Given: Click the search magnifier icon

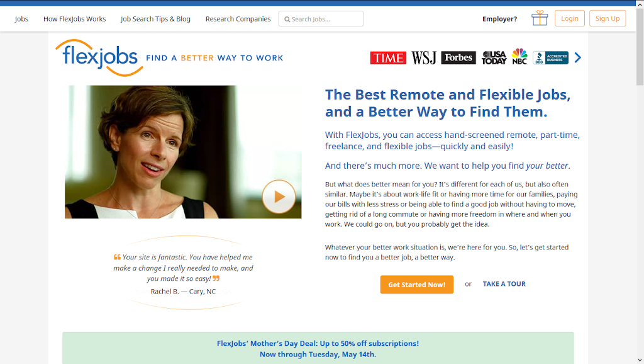Looking at the screenshot, I should (287, 20).
